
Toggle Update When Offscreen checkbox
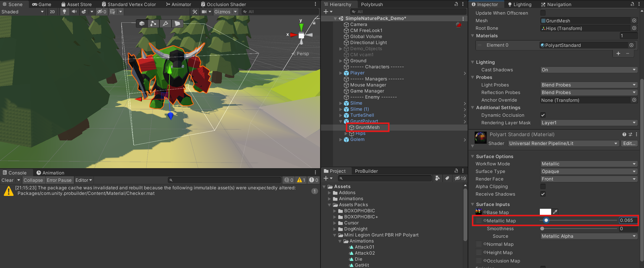point(543,13)
